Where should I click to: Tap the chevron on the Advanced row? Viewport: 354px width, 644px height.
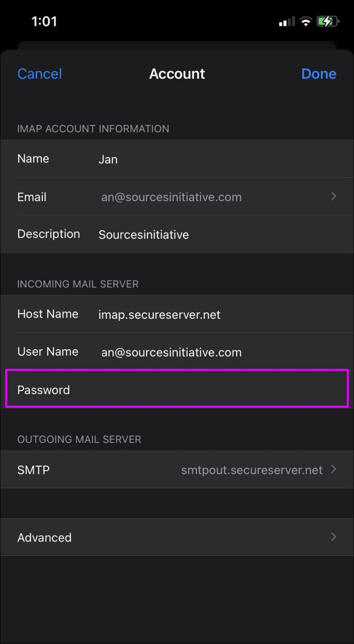click(333, 537)
